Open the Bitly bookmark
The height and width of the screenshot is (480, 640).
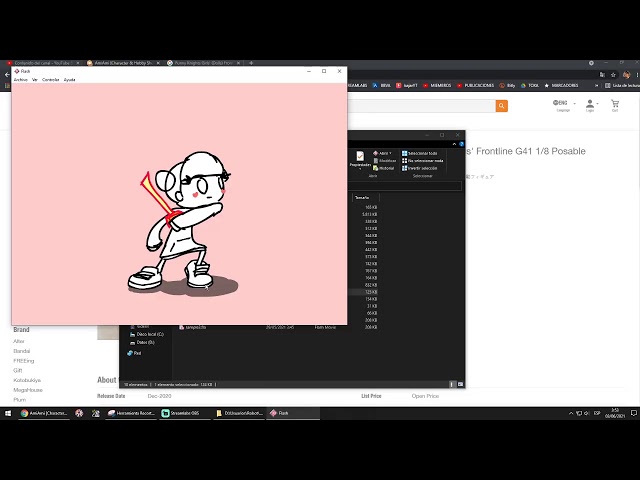click(507, 85)
